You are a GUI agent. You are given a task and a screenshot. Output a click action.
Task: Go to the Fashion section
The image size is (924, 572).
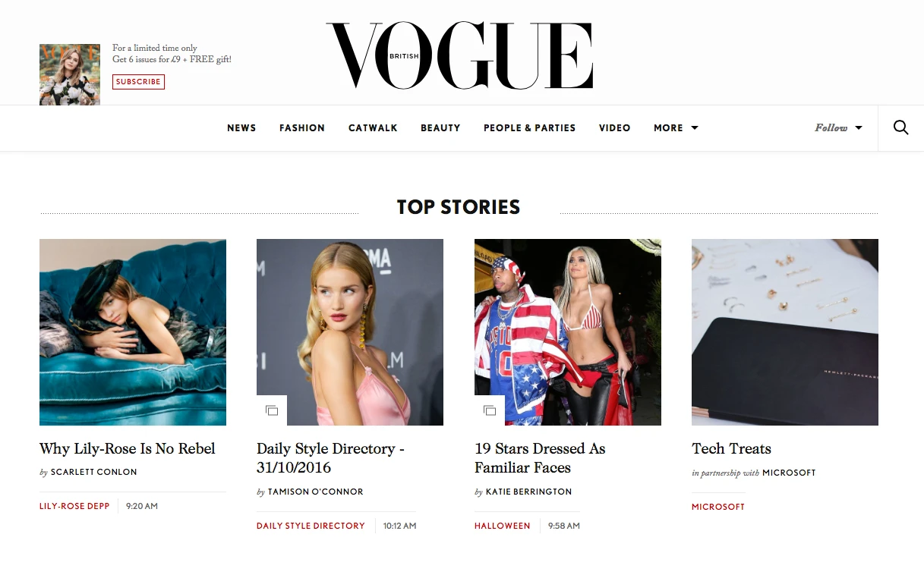click(x=302, y=128)
